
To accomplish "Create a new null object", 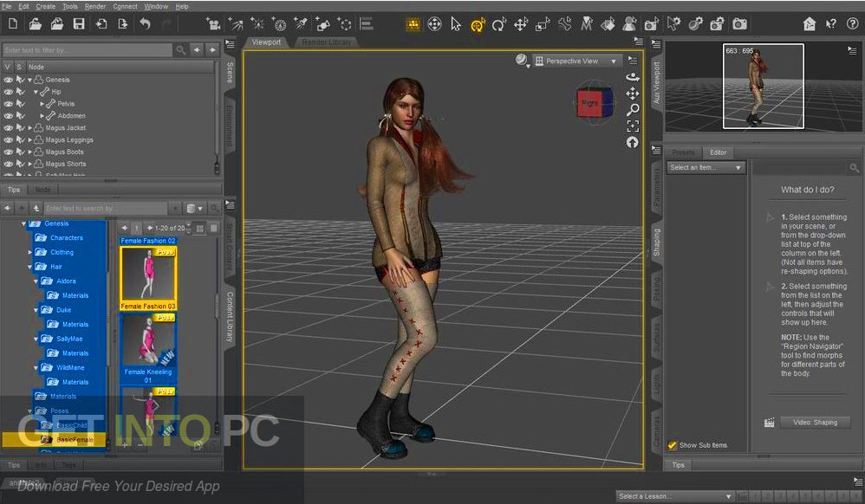I will tap(345, 24).
